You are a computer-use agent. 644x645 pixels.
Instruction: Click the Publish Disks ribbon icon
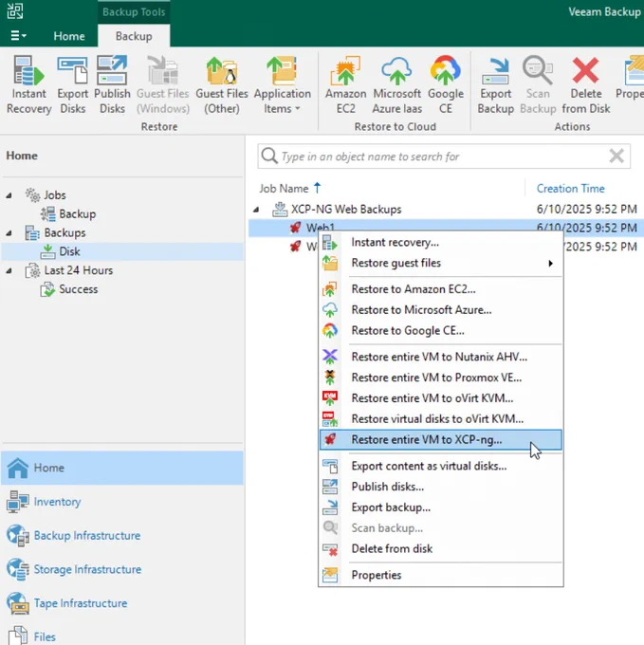tap(112, 84)
